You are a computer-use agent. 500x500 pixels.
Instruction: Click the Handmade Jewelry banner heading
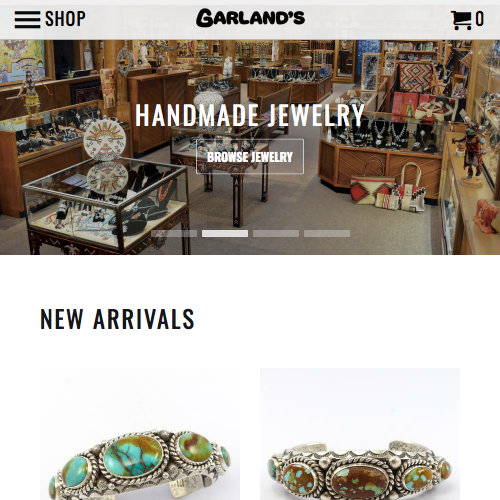pos(250,115)
